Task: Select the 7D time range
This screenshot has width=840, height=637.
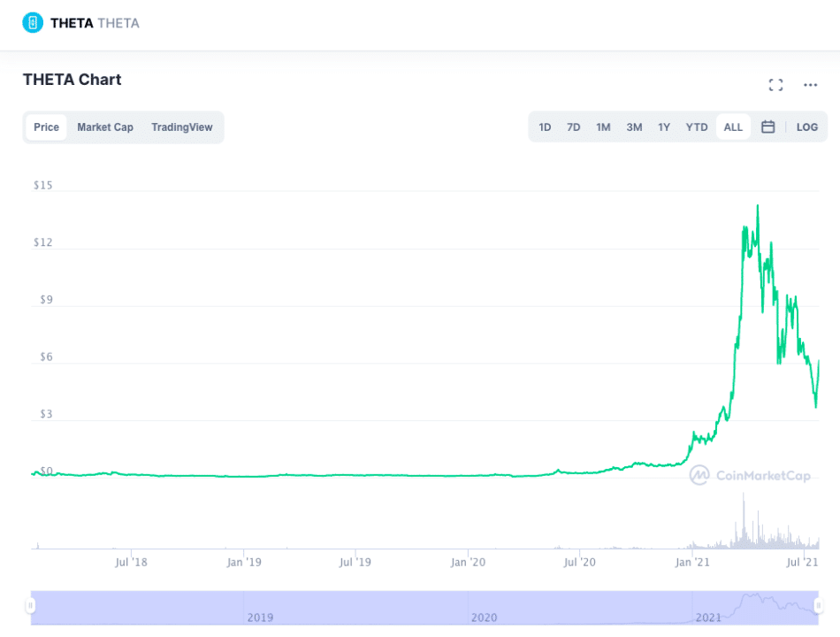Action: [x=573, y=127]
